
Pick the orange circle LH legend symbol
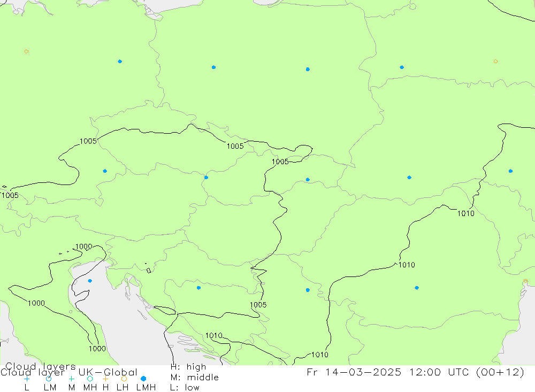pyautogui.click(x=124, y=379)
